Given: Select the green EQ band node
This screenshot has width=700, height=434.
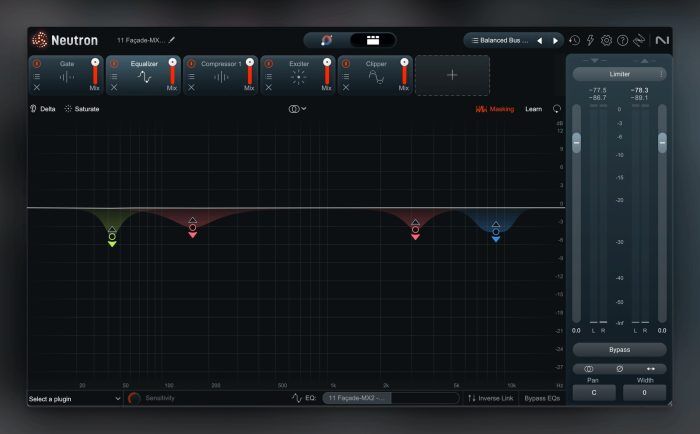Looking at the screenshot, I should coord(112,236).
